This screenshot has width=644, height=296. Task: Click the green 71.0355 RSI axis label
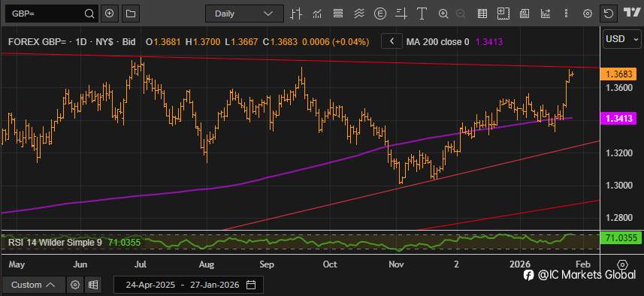(621, 237)
